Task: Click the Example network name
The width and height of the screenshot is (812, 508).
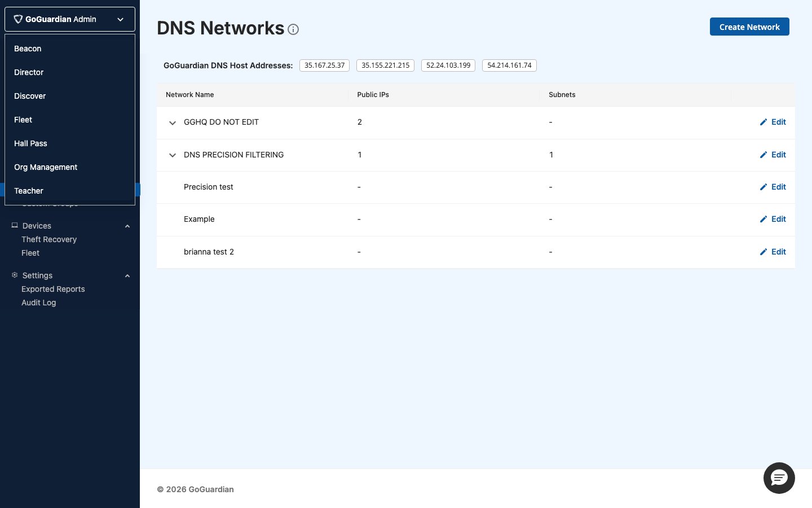Action: click(x=199, y=219)
